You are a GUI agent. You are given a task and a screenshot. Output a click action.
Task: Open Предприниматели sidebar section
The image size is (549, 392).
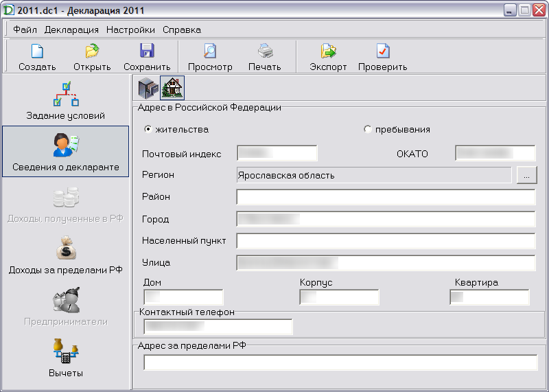(65, 306)
